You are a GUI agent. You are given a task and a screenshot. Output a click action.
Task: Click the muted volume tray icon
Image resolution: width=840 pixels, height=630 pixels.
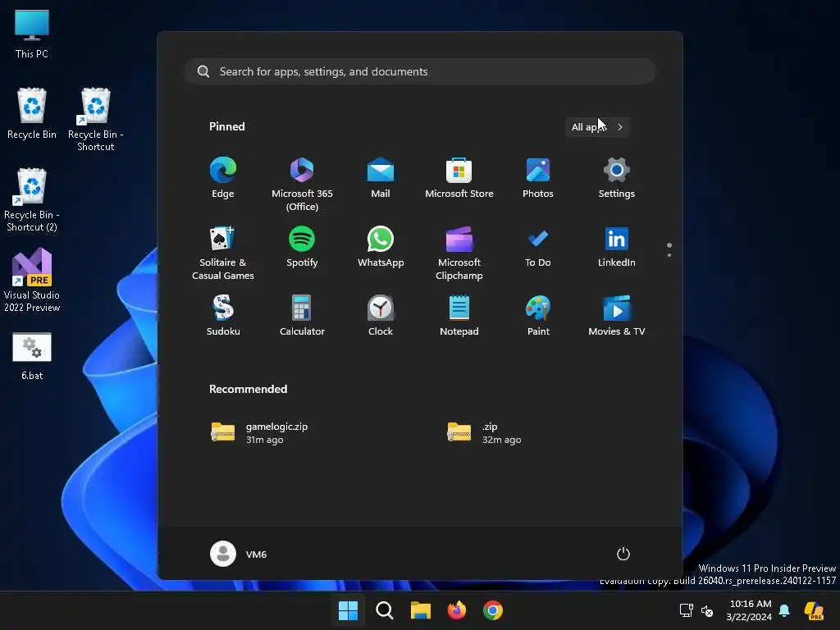(707, 610)
